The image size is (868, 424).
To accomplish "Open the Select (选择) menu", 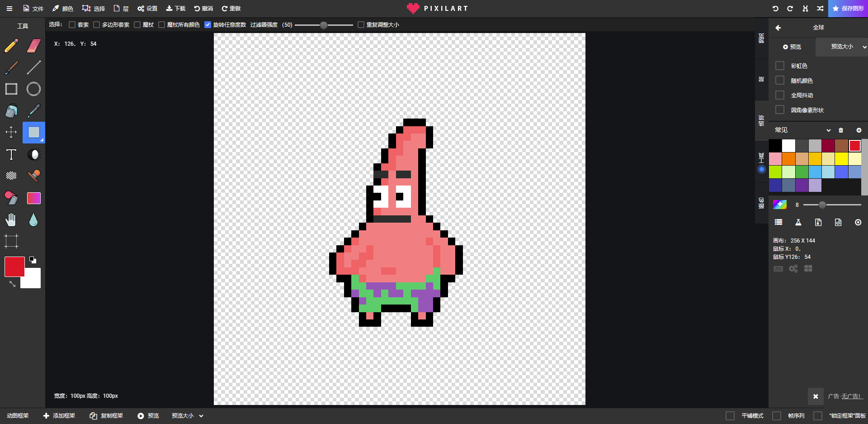I will click(94, 9).
